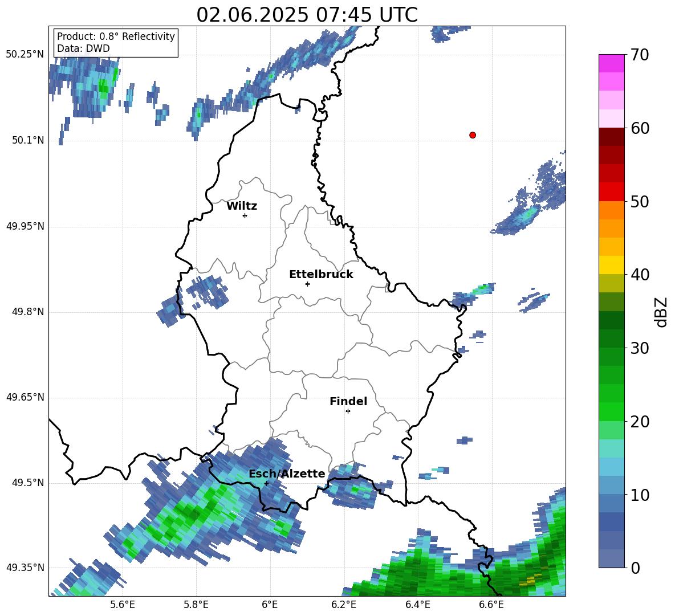Click the 5.6°E longitude label
675x616 pixels.
(x=123, y=605)
